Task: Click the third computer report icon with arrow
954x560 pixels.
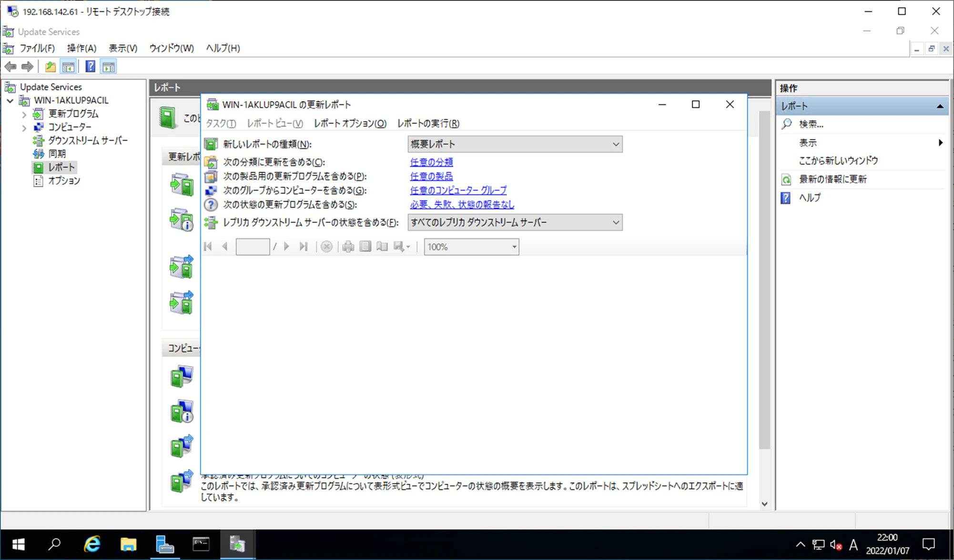Action: (x=182, y=447)
